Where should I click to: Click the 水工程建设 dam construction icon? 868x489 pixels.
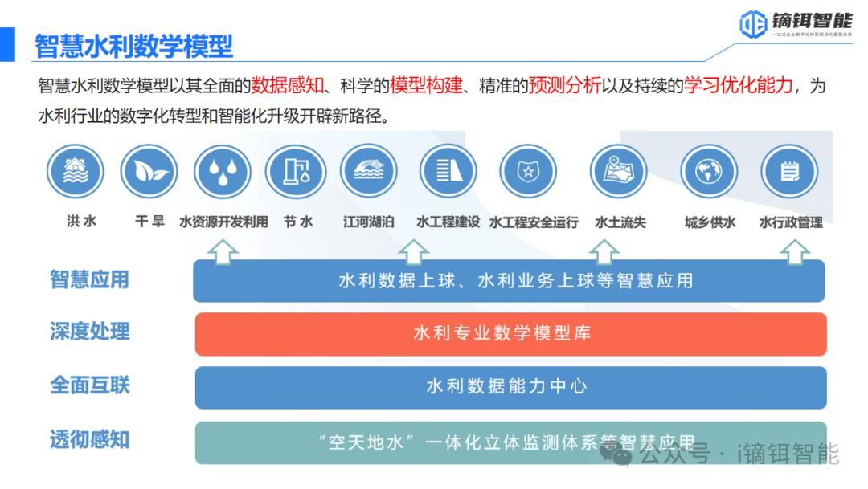coord(448,171)
